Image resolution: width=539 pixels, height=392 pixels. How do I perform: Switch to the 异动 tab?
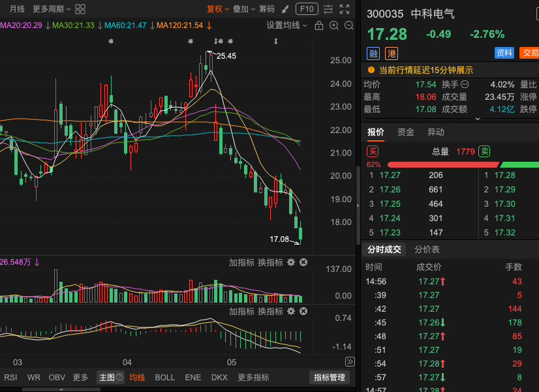pos(436,132)
